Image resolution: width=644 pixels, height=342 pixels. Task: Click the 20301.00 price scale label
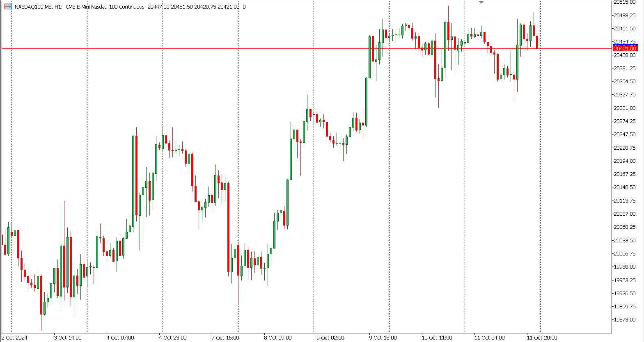[x=624, y=108]
